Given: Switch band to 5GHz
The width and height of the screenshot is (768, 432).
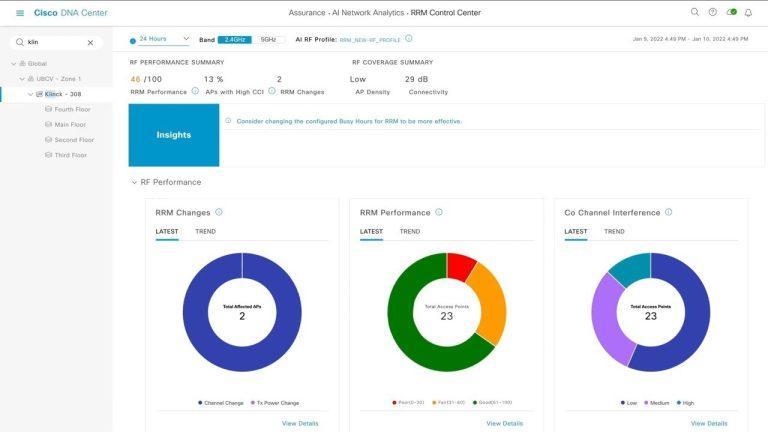Looking at the screenshot, I should (267, 39).
